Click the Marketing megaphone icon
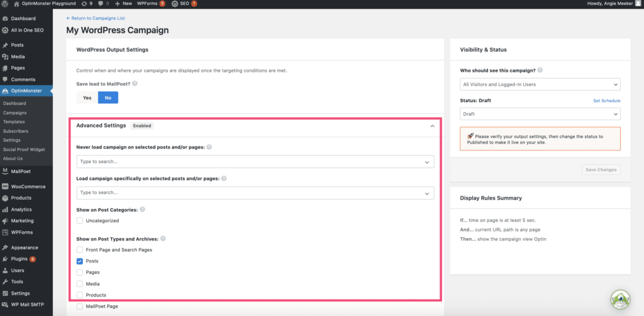The height and width of the screenshot is (316, 644). point(5,221)
